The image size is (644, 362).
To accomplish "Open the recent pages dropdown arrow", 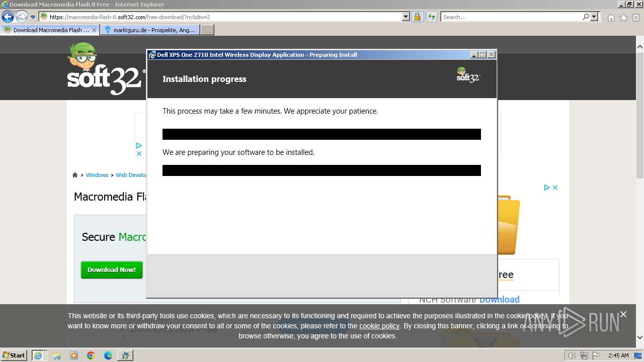I will pos(33,17).
